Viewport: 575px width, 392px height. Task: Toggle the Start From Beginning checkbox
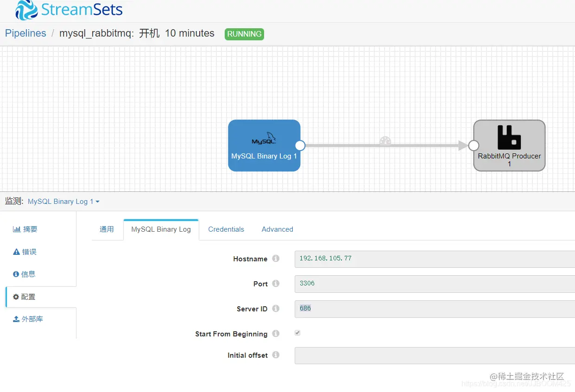297,333
